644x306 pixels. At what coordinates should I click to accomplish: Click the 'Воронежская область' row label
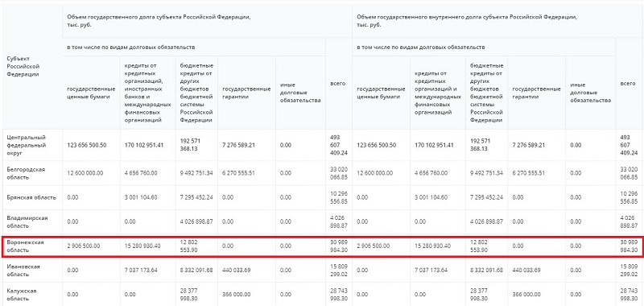click(25, 246)
